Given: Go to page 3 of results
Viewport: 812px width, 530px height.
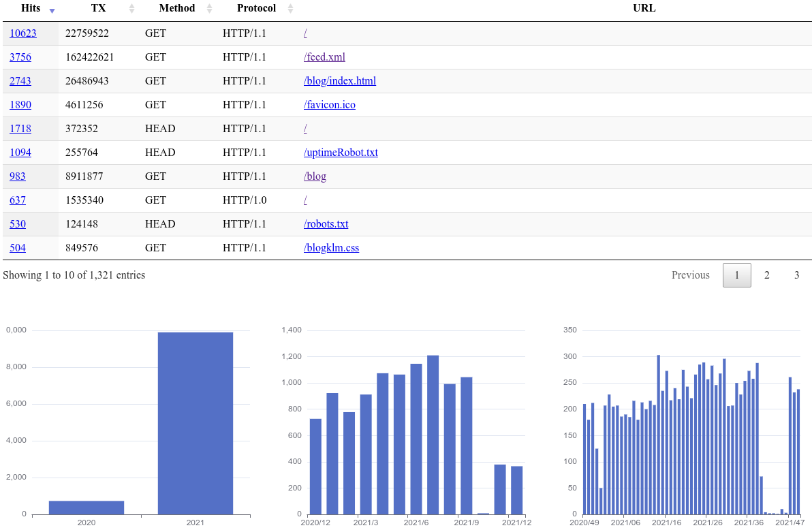Looking at the screenshot, I should pos(796,275).
